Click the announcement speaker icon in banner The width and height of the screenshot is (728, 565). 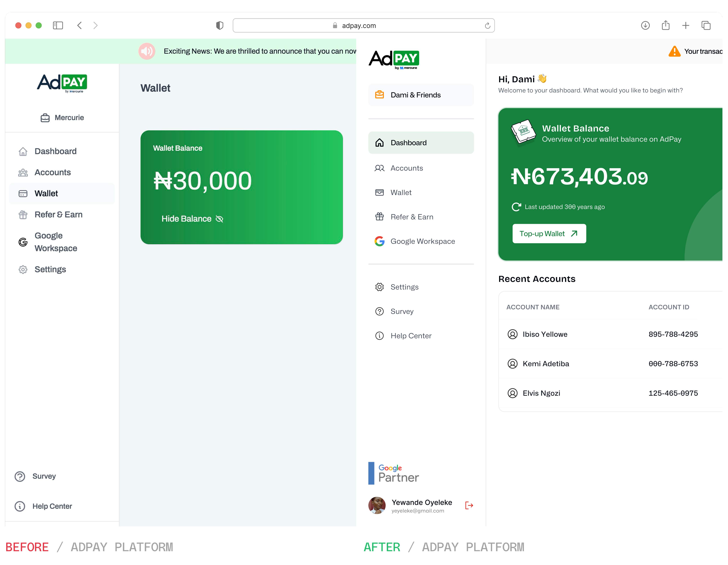(x=147, y=51)
